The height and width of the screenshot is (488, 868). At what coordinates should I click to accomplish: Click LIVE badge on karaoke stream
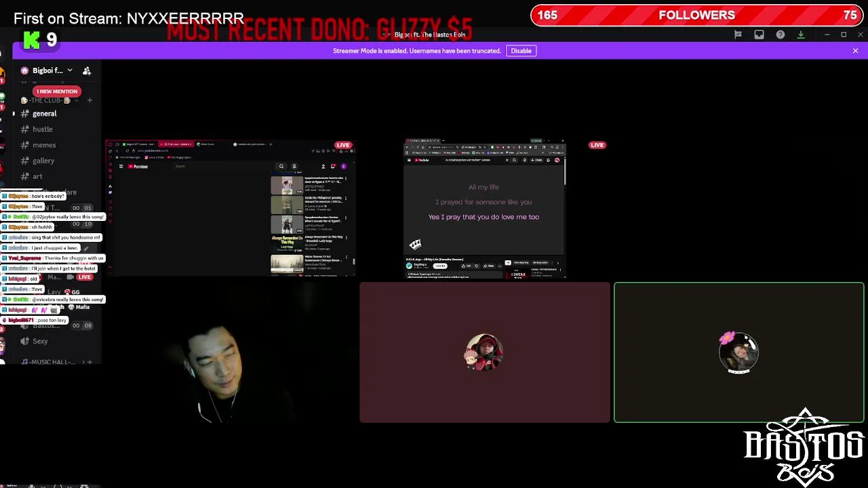tap(597, 145)
